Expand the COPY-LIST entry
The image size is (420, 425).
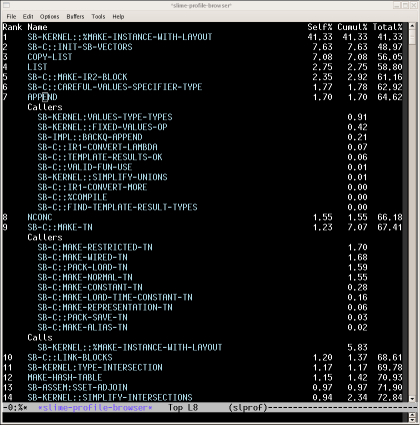50,57
